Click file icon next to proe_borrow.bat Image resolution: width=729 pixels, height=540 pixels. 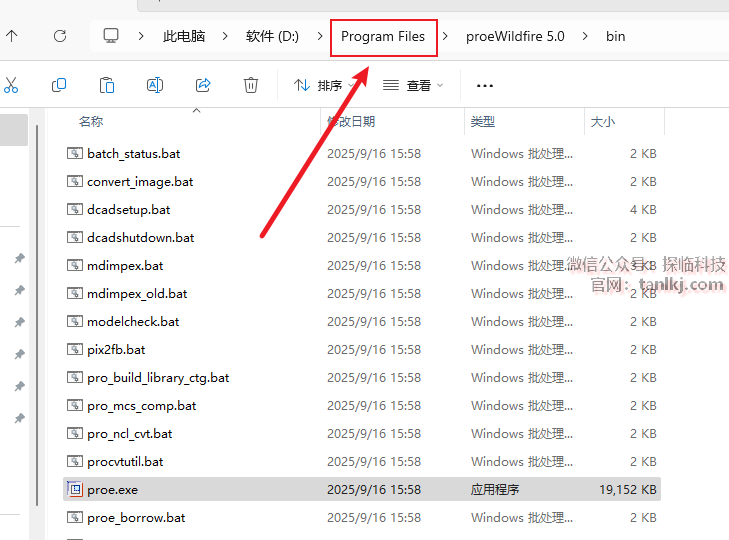click(x=75, y=517)
